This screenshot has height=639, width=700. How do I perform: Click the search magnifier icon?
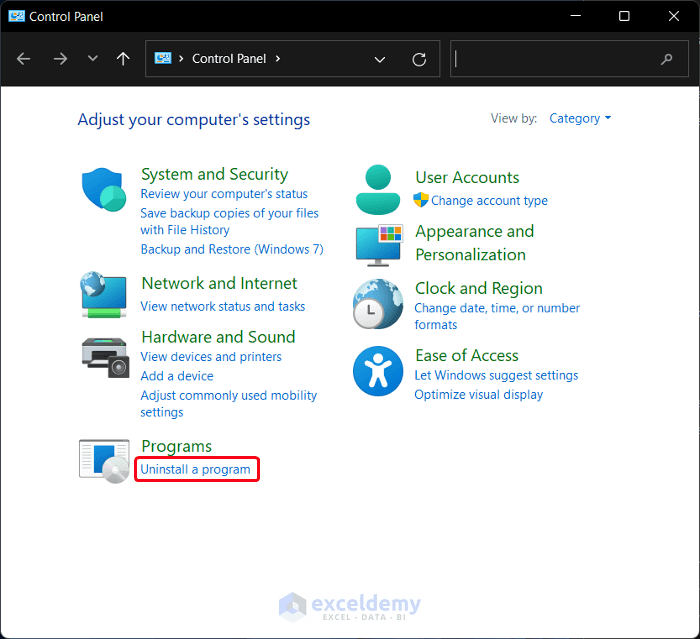tap(667, 59)
